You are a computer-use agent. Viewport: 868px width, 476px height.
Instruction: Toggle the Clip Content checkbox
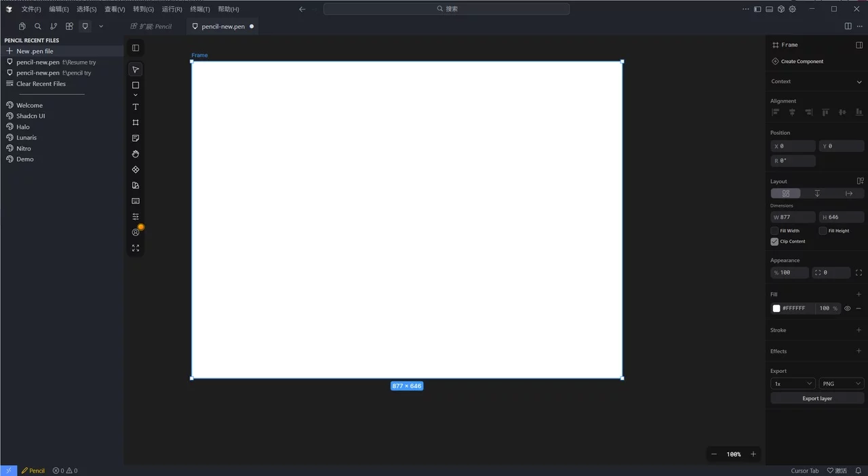pyautogui.click(x=774, y=241)
